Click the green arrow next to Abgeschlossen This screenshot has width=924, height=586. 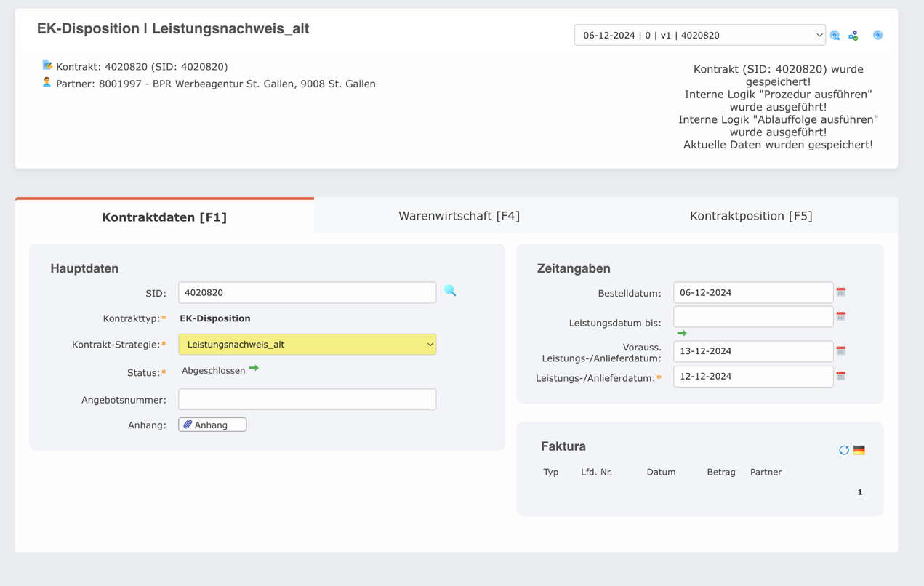253,369
